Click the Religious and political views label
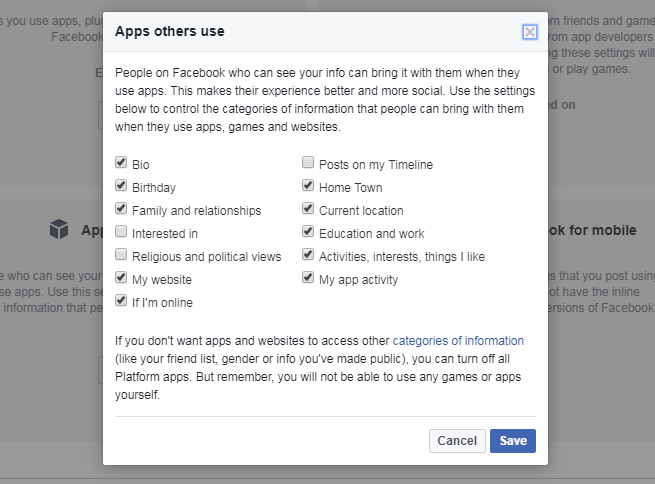 pos(207,256)
